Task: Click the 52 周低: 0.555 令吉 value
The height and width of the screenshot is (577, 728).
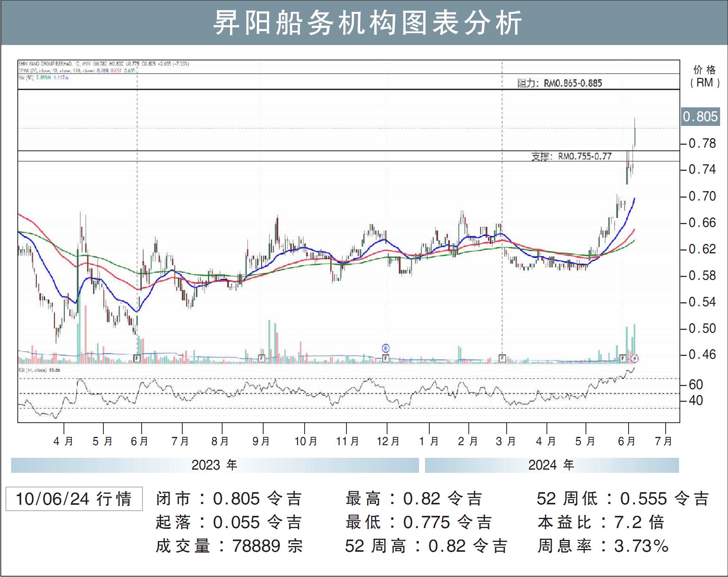Action: pos(623,499)
